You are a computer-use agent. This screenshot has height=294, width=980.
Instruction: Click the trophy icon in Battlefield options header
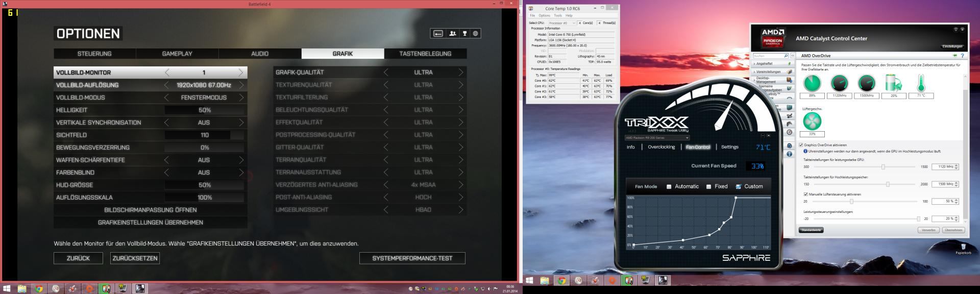pos(464,33)
